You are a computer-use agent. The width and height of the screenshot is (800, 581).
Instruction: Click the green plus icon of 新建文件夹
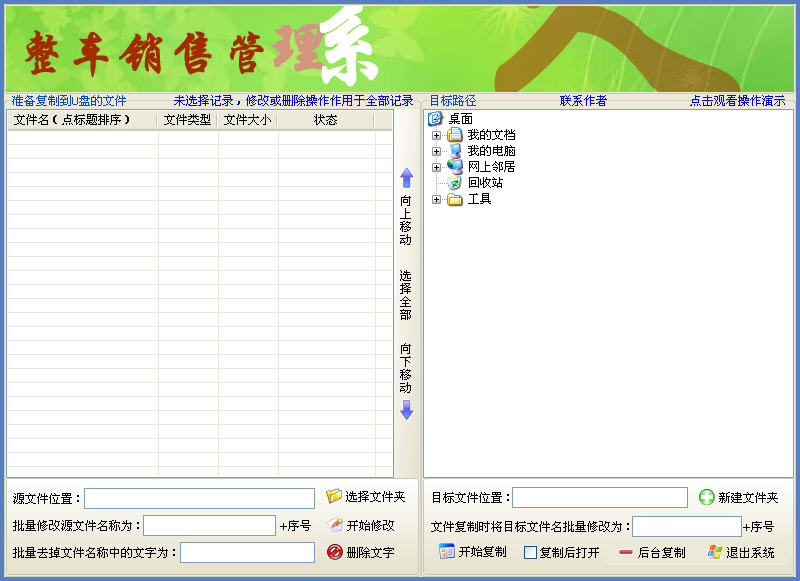(x=707, y=497)
